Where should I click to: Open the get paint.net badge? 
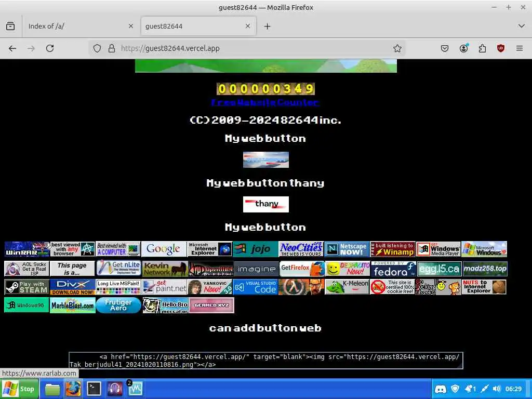coord(164,287)
